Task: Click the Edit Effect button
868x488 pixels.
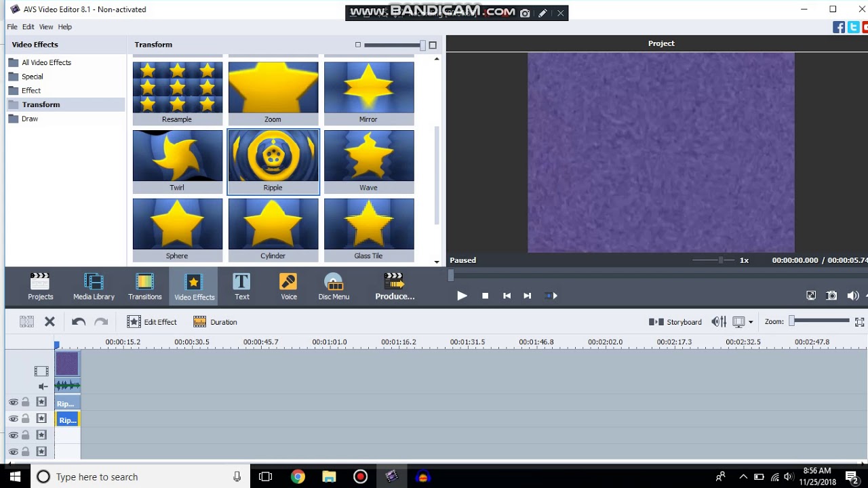Action: (x=152, y=322)
